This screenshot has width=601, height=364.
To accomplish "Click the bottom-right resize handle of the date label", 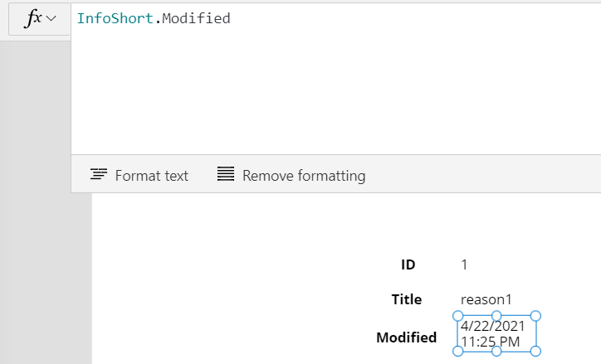I will pos(536,351).
